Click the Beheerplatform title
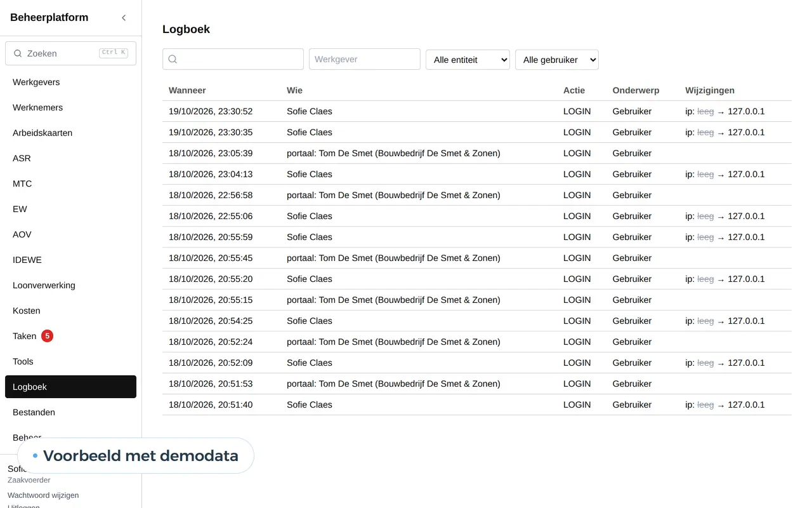Viewport: 812px width, 508px height. click(49, 18)
